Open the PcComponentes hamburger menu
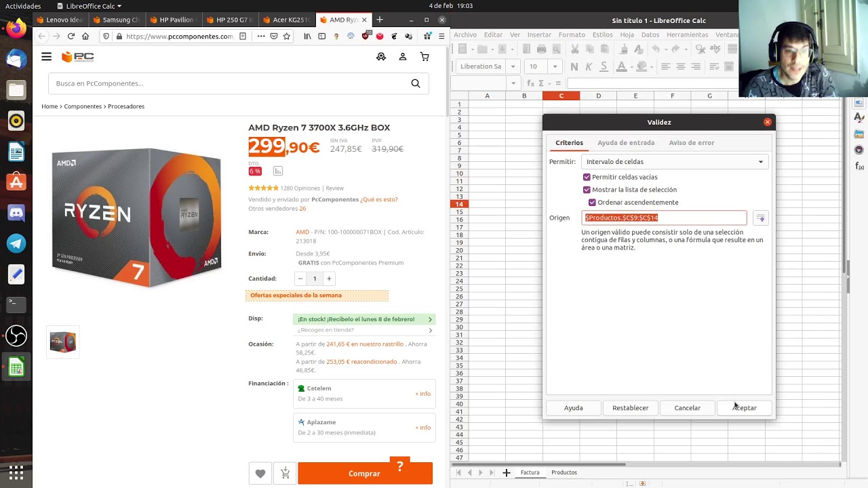 [x=46, y=57]
